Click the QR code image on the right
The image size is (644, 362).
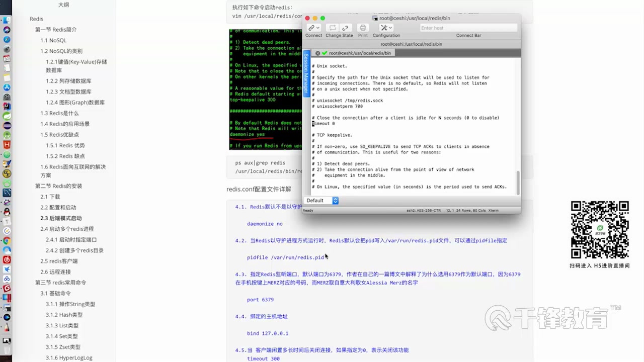pyautogui.click(x=599, y=230)
